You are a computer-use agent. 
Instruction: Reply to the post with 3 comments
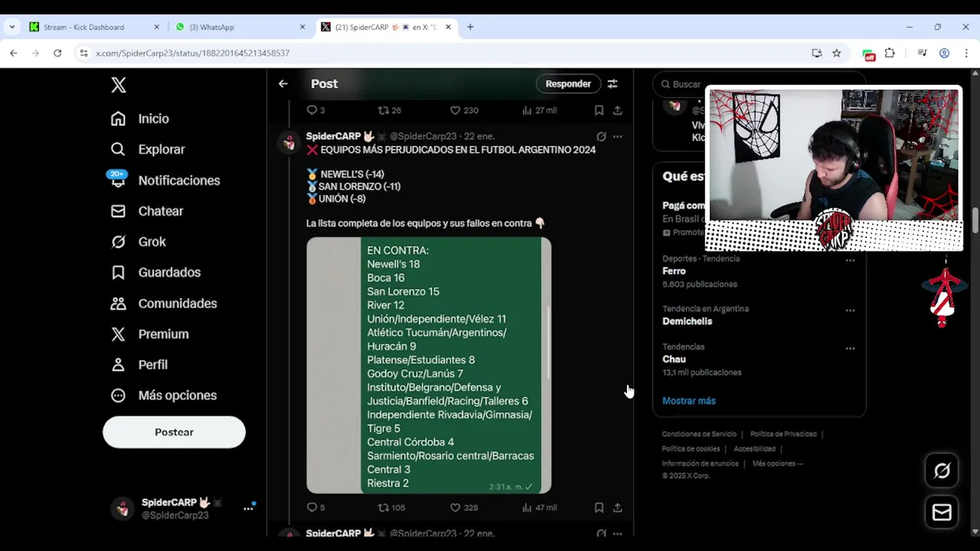click(315, 110)
